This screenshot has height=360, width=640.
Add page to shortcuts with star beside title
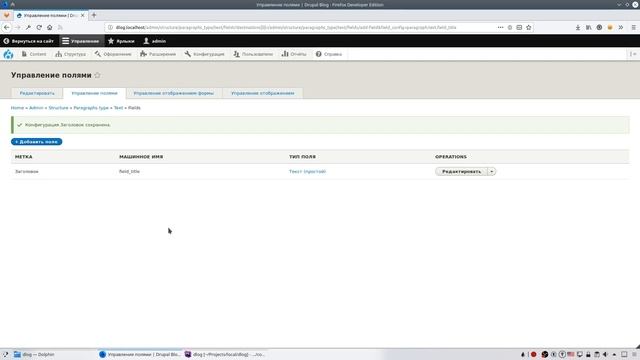point(97,75)
